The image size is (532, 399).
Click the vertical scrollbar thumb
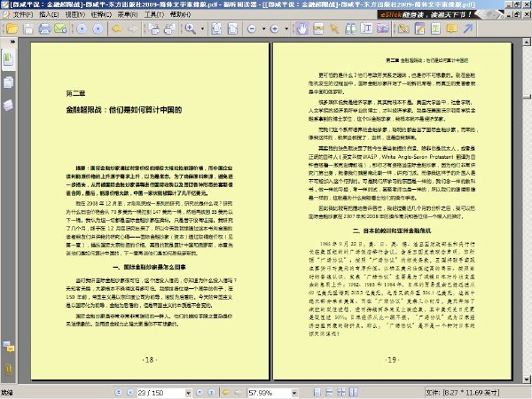(x=527, y=97)
